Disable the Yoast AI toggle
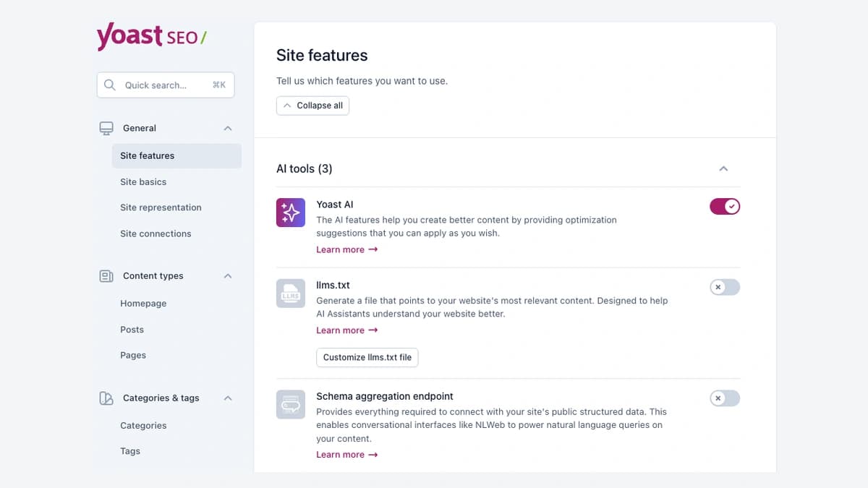868x488 pixels. (725, 207)
